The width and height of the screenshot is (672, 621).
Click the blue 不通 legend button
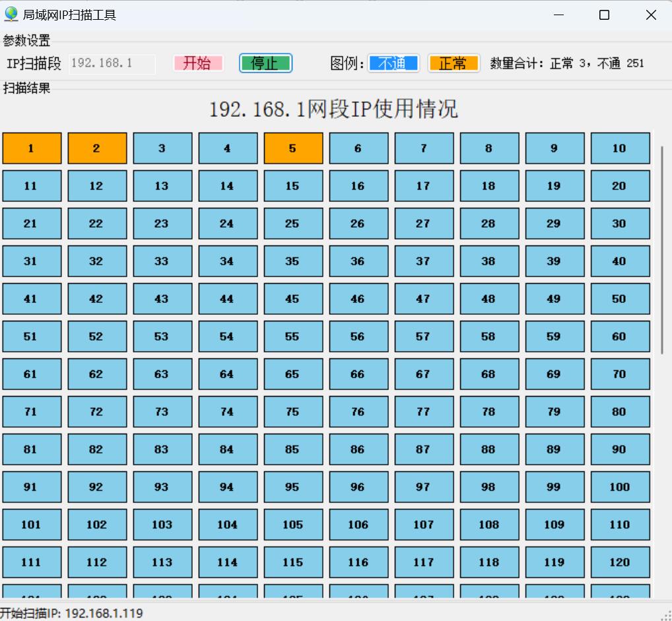coord(393,63)
